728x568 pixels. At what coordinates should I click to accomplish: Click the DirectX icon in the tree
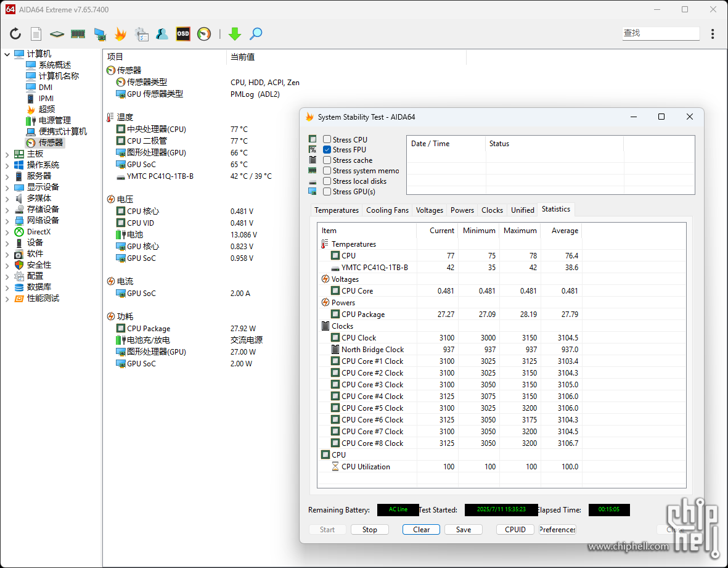point(19,232)
